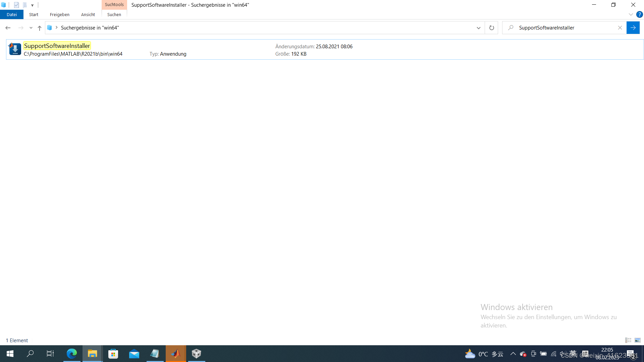Open the recent locations dropdown next to navigation arrows

tap(31, 28)
